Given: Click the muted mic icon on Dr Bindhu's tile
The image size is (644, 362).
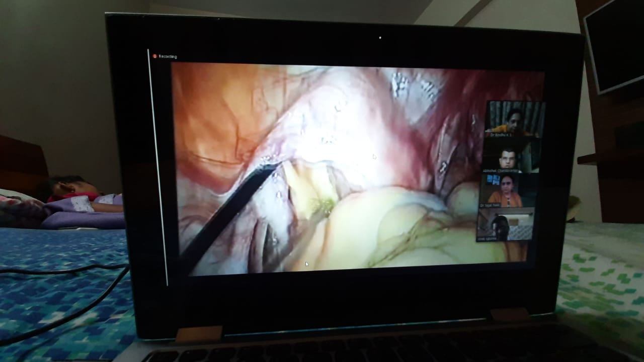Looking at the screenshot, I should point(488,134).
